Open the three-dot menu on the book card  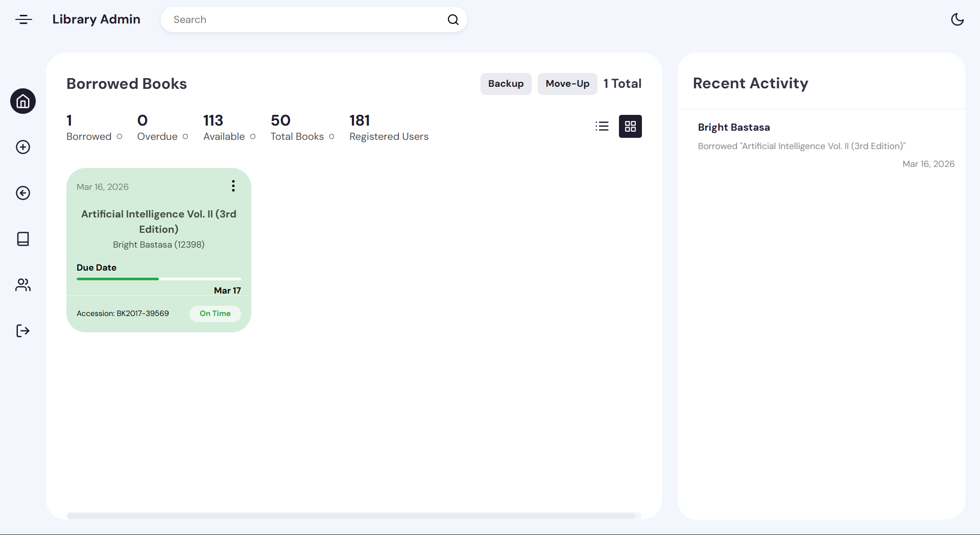[233, 186]
